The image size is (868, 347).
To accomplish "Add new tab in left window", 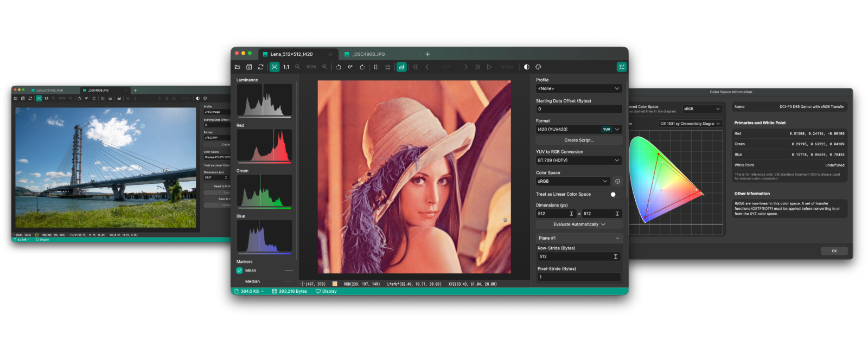I will coord(135,91).
